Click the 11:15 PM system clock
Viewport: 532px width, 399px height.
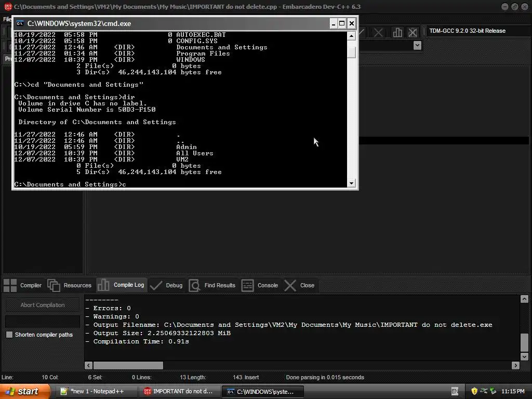pyautogui.click(x=513, y=391)
